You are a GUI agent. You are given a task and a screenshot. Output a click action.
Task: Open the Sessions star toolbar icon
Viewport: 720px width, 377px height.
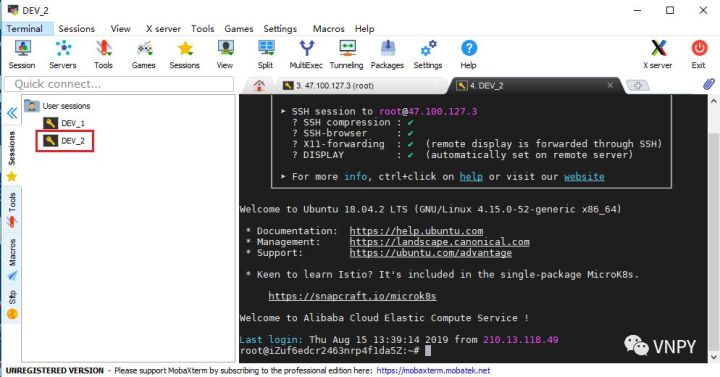point(185,54)
